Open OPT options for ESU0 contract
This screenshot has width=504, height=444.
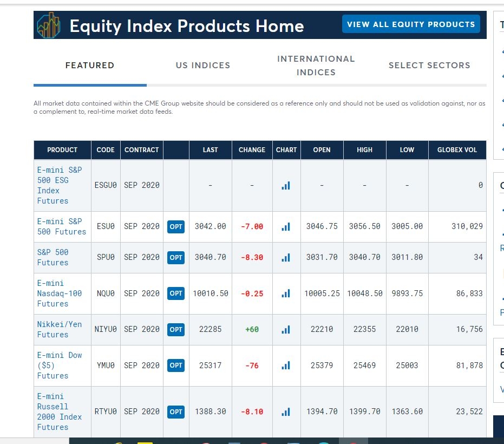pyautogui.click(x=176, y=227)
